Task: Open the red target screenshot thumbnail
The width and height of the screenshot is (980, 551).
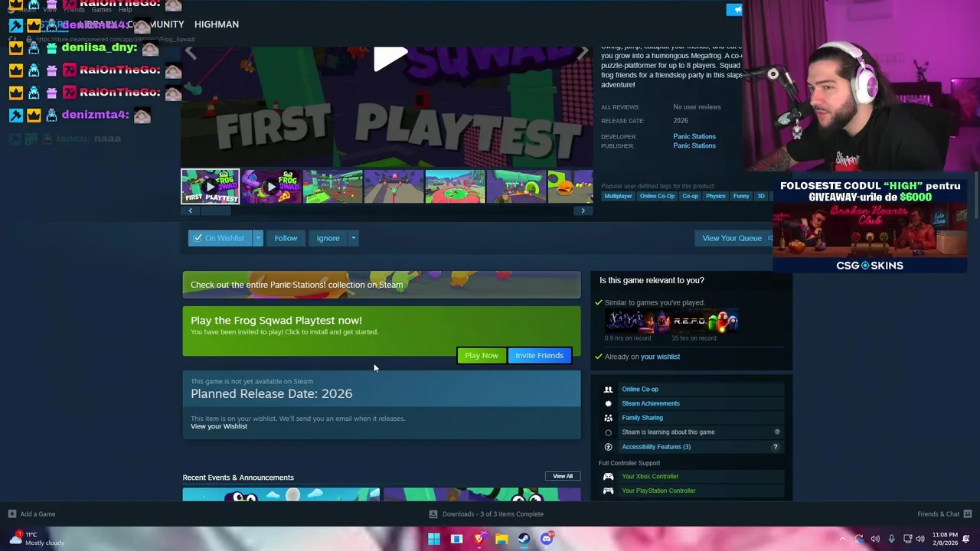Action: click(x=394, y=187)
